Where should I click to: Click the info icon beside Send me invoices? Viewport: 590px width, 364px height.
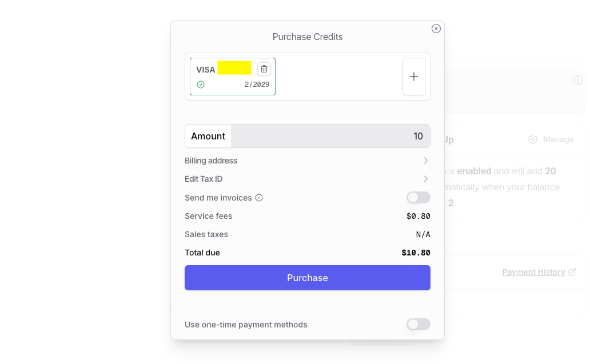coord(259,198)
